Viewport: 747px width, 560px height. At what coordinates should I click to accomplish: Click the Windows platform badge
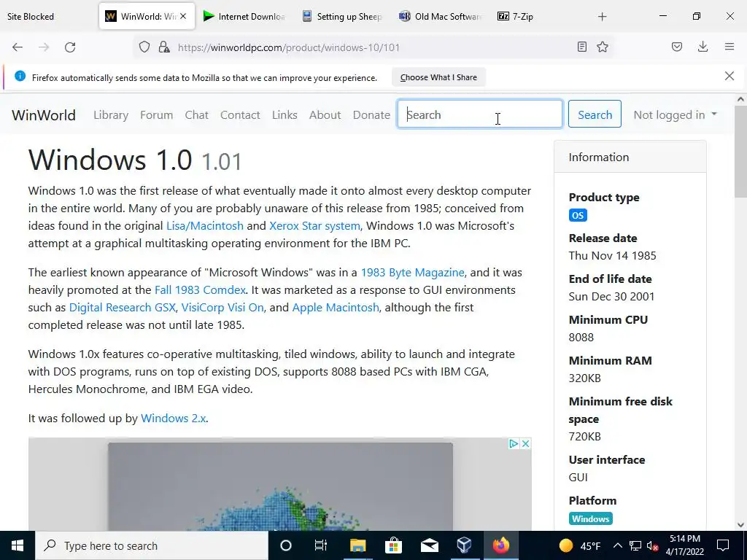coord(591,518)
